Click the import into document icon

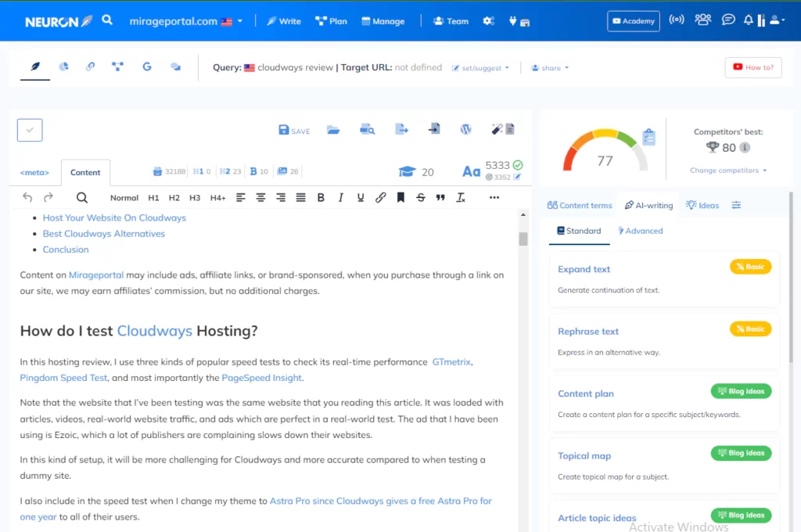click(x=434, y=129)
